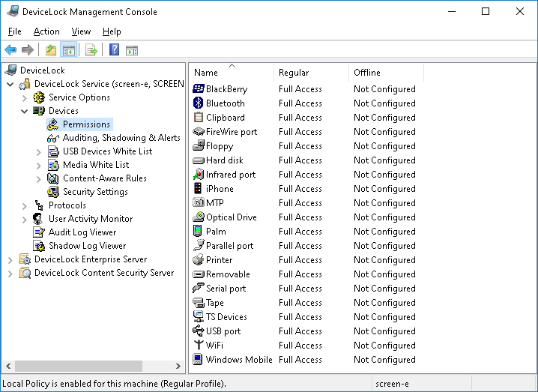Select the Printer device icon
This screenshot has width=538, height=392.
[199, 260]
